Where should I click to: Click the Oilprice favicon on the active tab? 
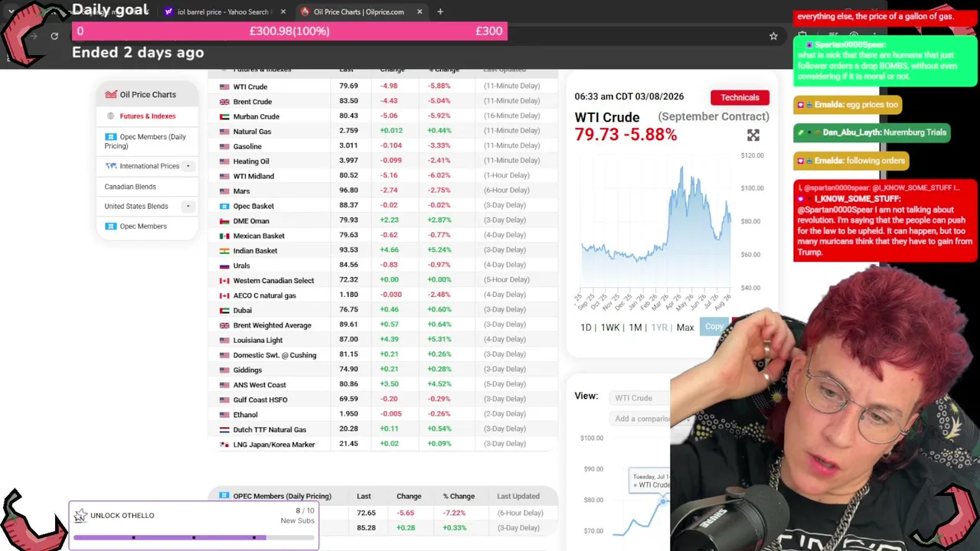(x=305, y=11)
